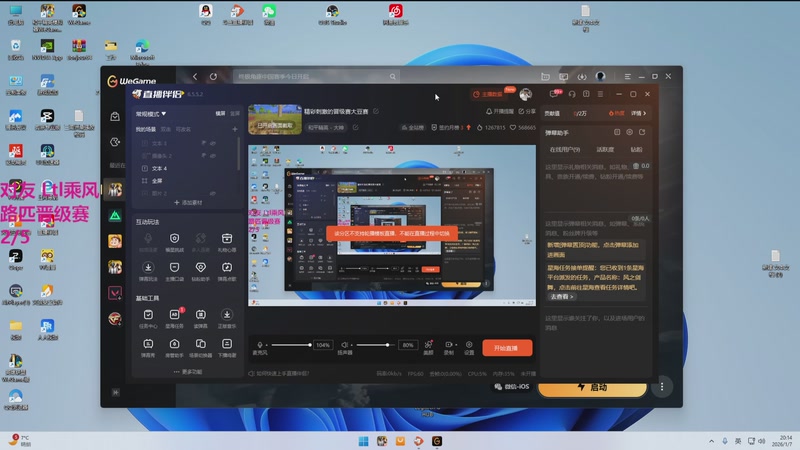Toggle visibility of 图片 2 source

point(213,193)
